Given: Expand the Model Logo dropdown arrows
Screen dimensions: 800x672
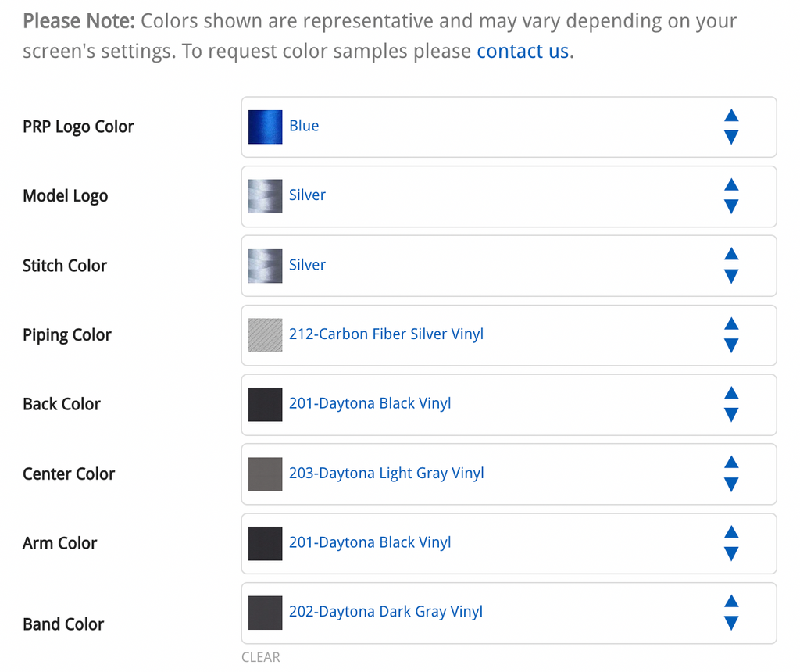Looking at the screenshot, I should (731, 196).
